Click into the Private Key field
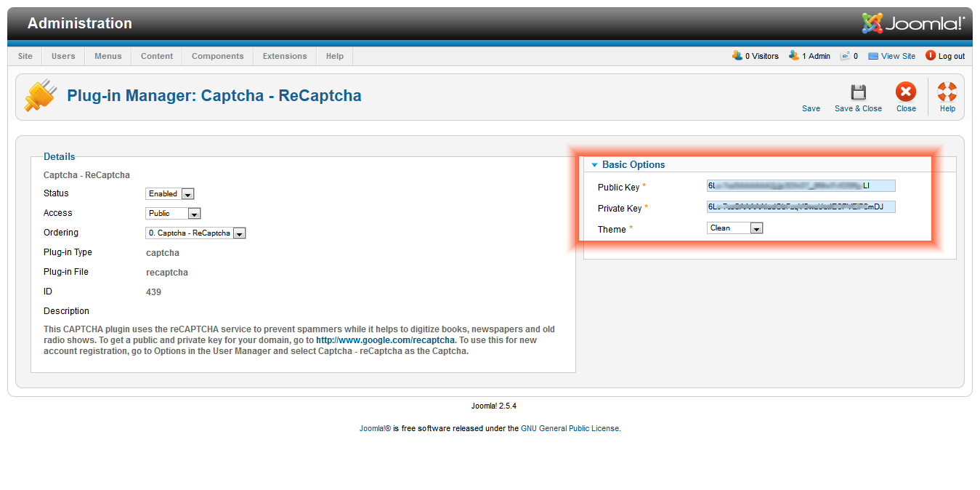 801,207
